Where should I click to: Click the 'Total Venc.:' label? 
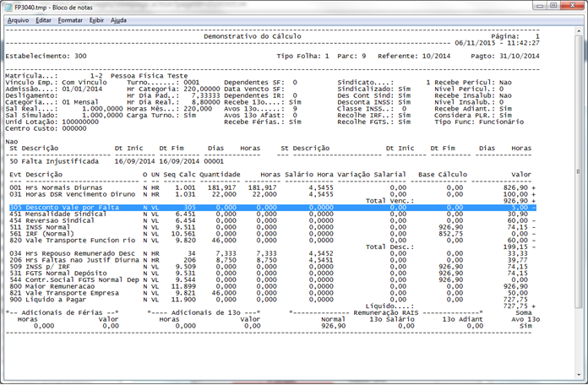click(x=390, y=201)
